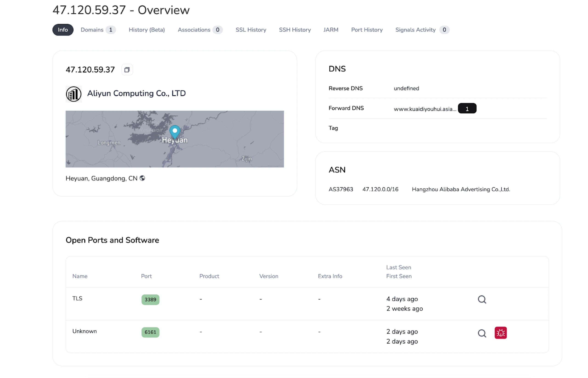Open search icon for TLS port 3389 row
The image size is (588, 378).
point(482,299)
